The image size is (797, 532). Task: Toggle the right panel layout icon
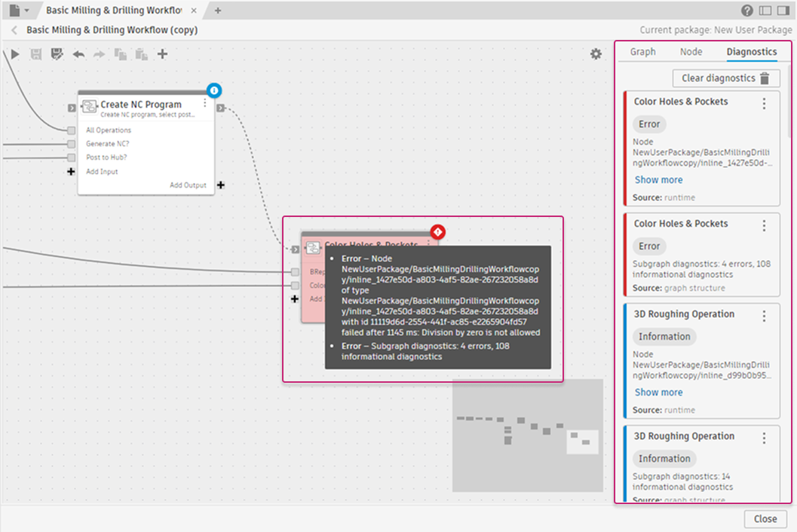coord(783,10)
